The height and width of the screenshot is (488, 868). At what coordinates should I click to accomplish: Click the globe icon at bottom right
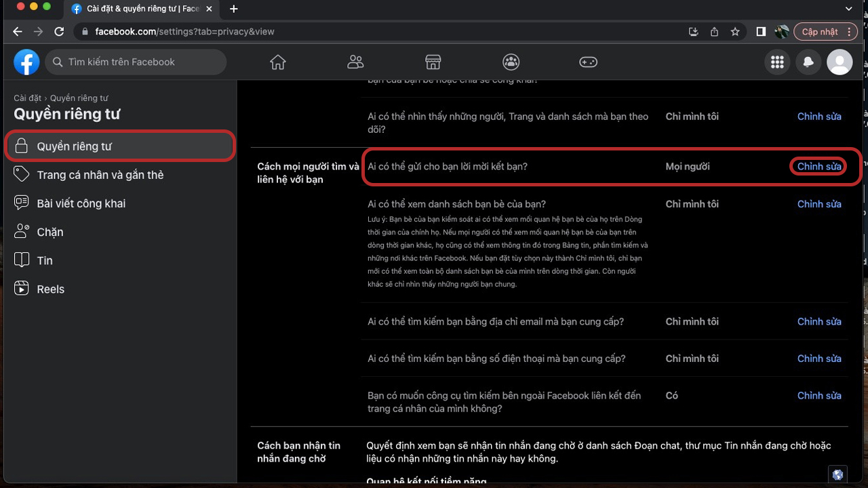pyautogui.click(x=838, y=475)
